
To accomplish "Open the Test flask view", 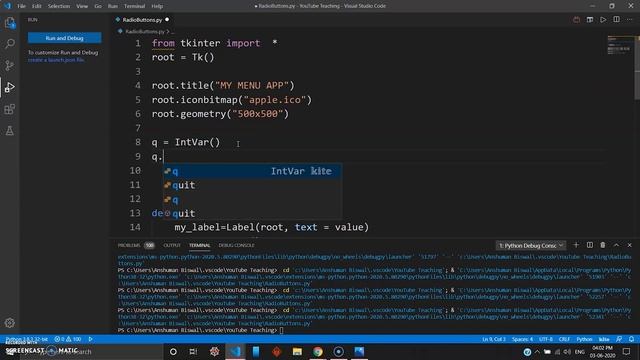I will click(10, 131).
